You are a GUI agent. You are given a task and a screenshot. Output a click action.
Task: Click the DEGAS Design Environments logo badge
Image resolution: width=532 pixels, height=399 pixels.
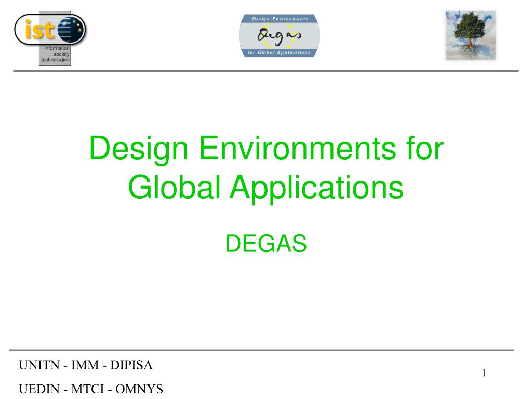(x=279, y=36)
